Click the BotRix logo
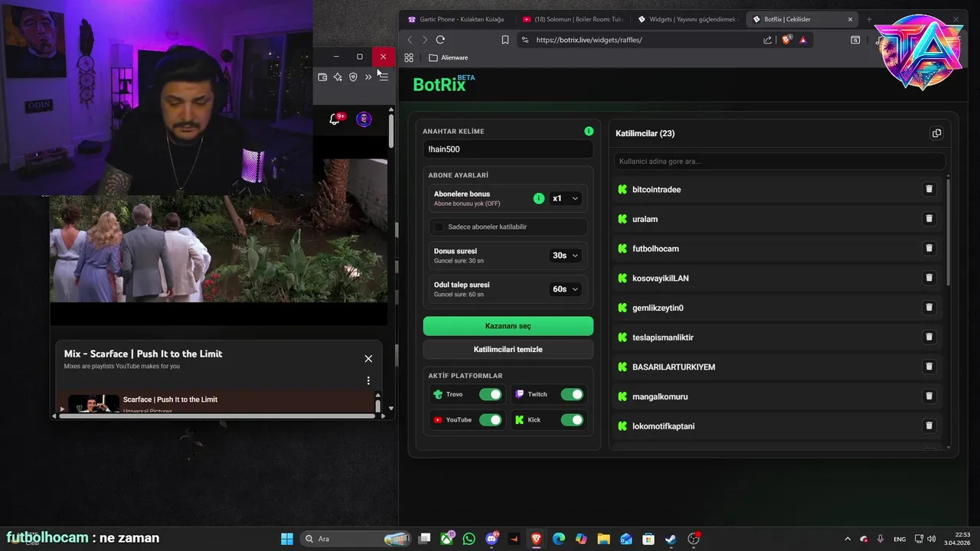The height and width of the screenshot is (551, 980). (x=443, y=84)
